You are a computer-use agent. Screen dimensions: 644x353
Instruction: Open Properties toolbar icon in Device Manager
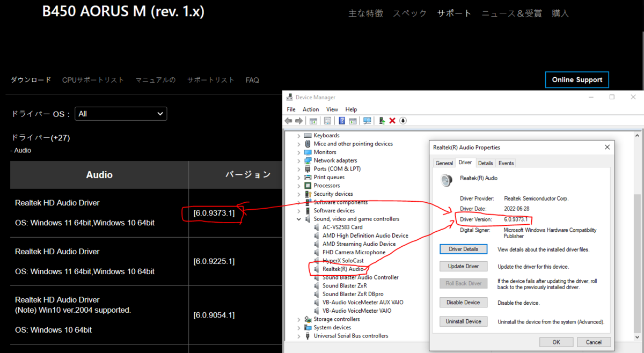click(x=328, y=121)
